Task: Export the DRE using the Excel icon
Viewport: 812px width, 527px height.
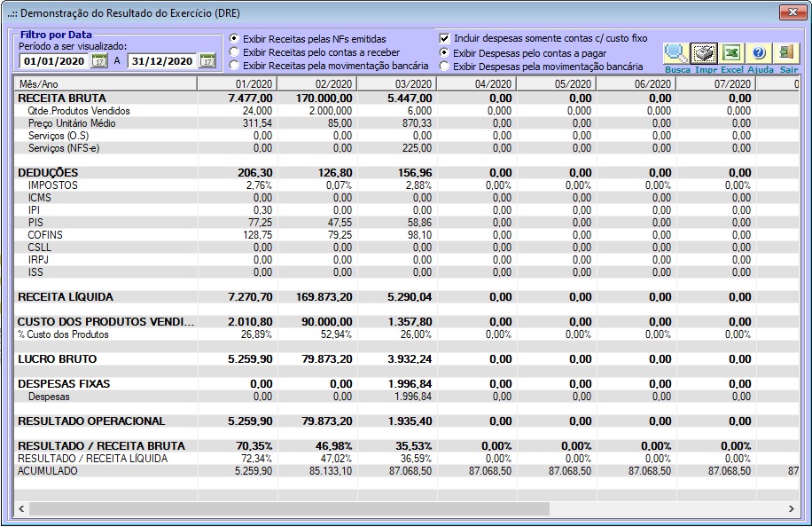Action: (731, 53)
